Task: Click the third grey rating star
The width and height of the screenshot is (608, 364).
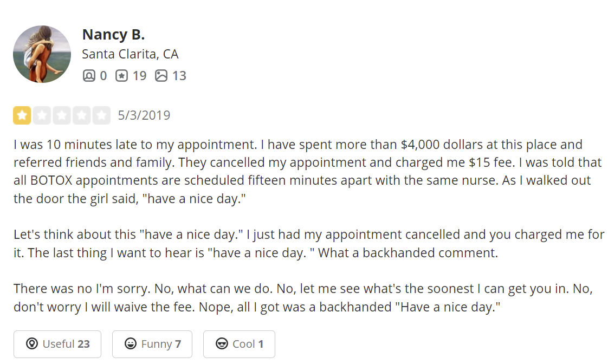Action: 62,115
